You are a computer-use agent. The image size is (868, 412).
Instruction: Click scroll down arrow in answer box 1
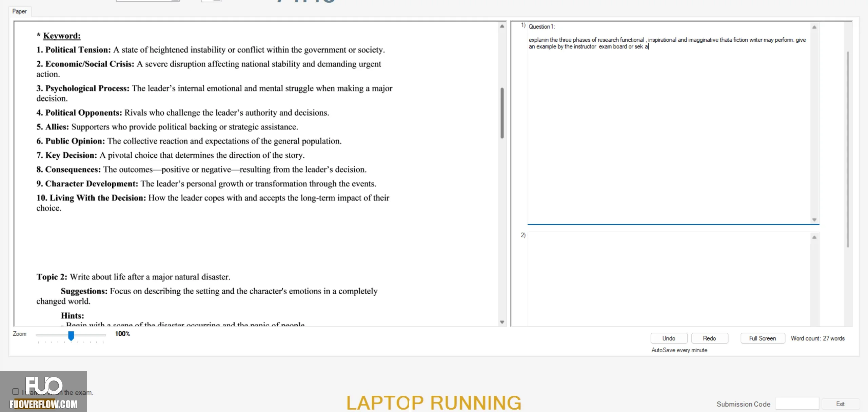[x=814, y=220]
